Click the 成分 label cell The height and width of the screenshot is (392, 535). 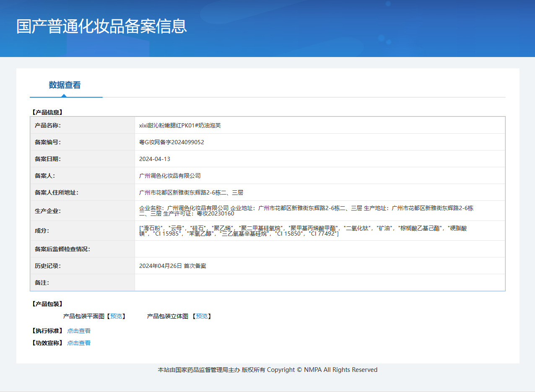coord(83,231)
